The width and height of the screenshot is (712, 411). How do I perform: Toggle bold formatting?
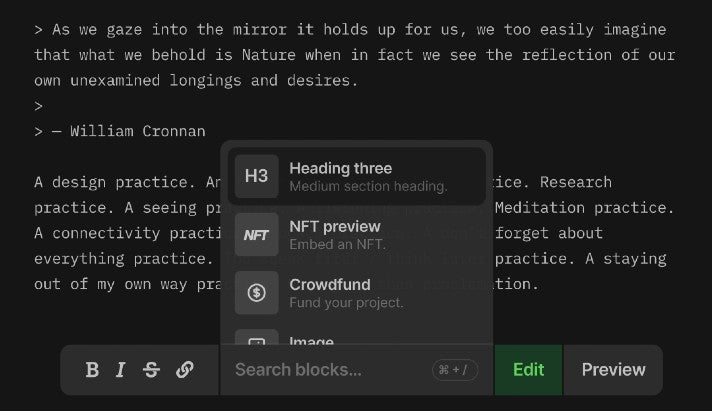(92, 370)
